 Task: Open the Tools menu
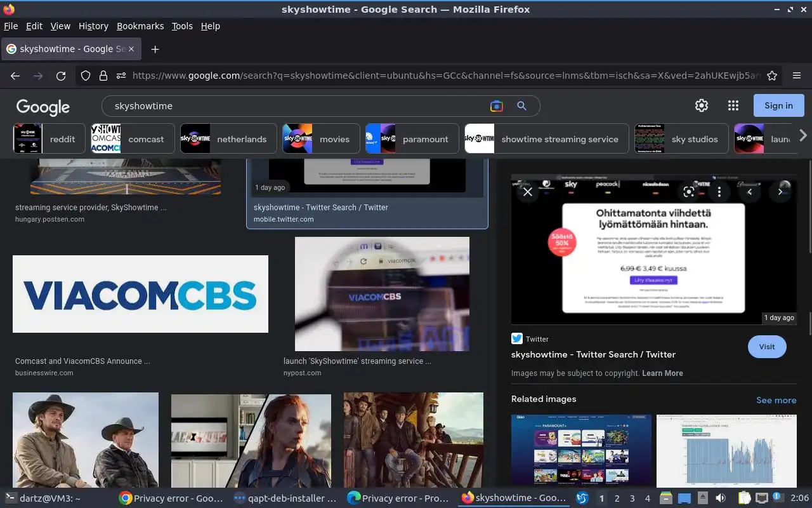point(182,26)
